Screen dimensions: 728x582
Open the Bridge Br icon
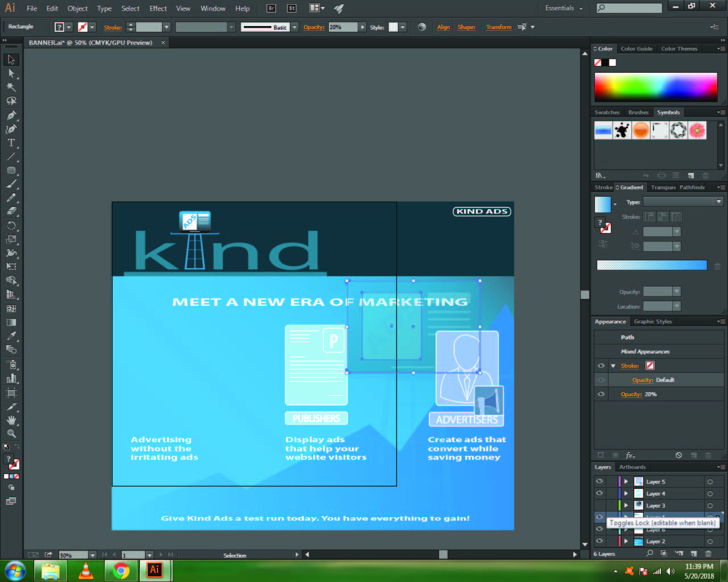click(271, 8)
